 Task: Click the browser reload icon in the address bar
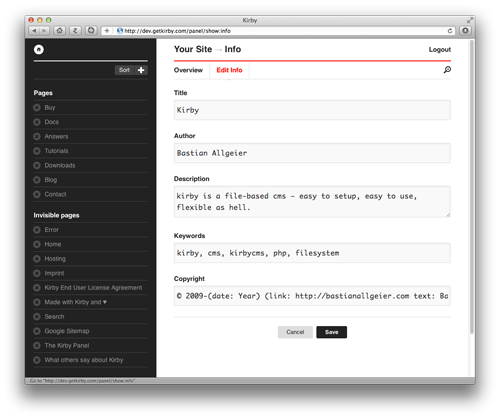tap(450, 31)
